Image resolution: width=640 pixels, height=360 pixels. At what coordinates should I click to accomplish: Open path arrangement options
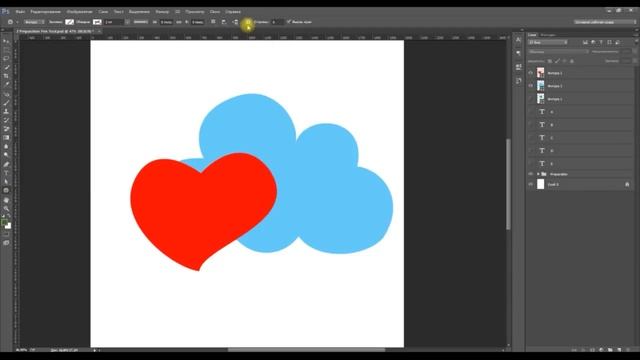pyautogui.click(x=236, y=22)
